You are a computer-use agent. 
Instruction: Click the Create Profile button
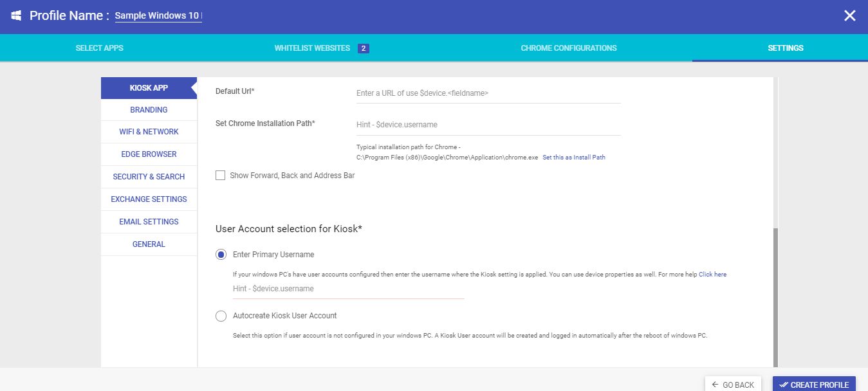814,385
